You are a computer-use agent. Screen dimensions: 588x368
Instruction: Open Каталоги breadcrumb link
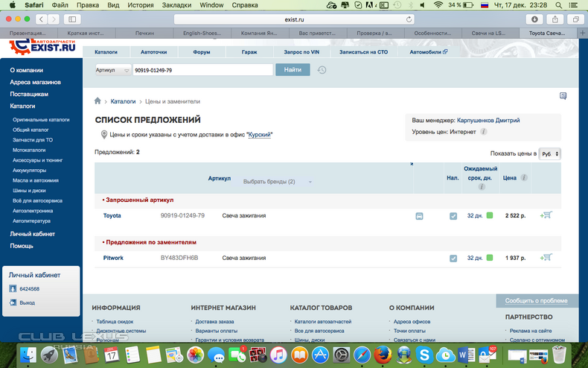coord(123,101)
